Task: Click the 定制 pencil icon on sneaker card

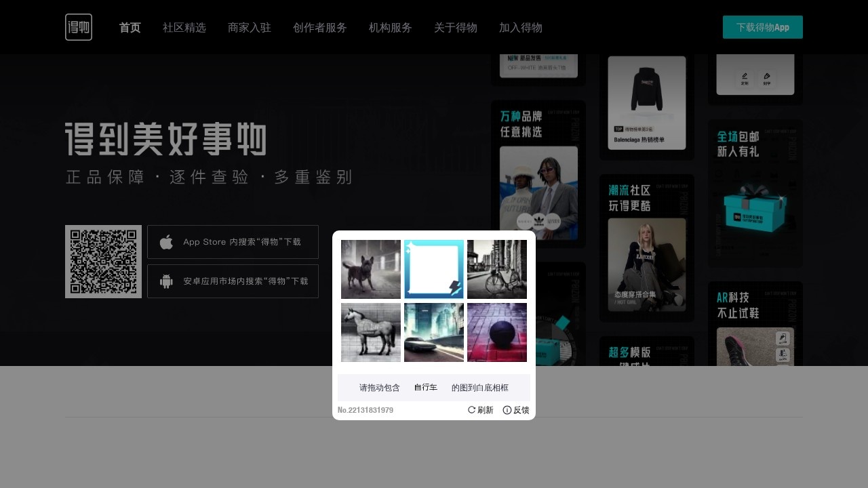Action: pyautogui.click(x=745, y=77)
